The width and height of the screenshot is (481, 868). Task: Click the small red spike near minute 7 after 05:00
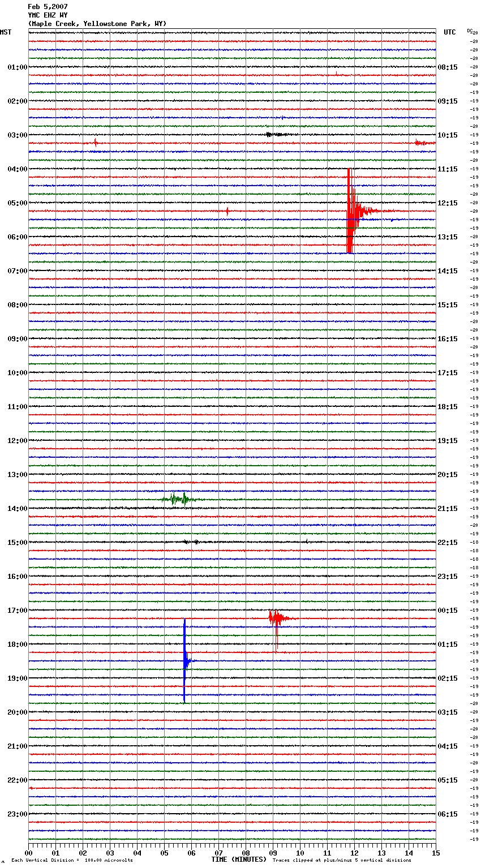click(227, 211)
